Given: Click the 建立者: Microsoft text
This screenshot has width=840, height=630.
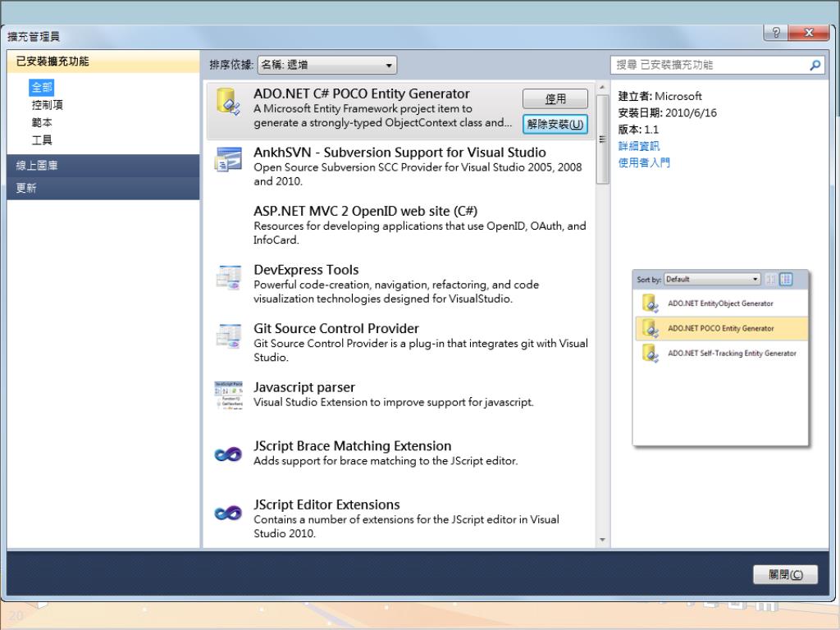Looking at the screenshot, I should point(660,97).
